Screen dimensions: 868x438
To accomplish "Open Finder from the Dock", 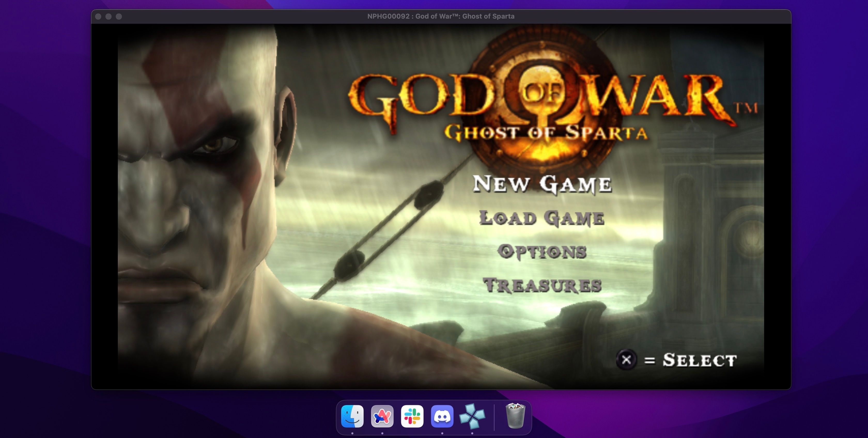I will point(352,417).
